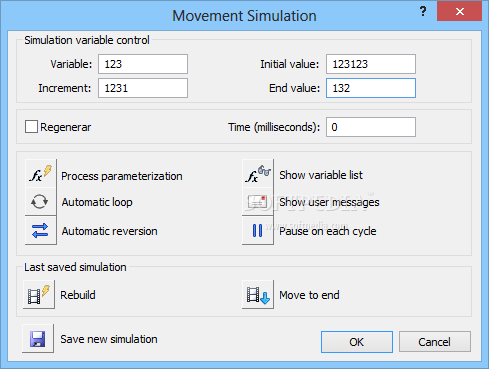489x369 pixels.
Task: Toggle the Automatic reversion arrows icon
Action: (x=41, y=230)
